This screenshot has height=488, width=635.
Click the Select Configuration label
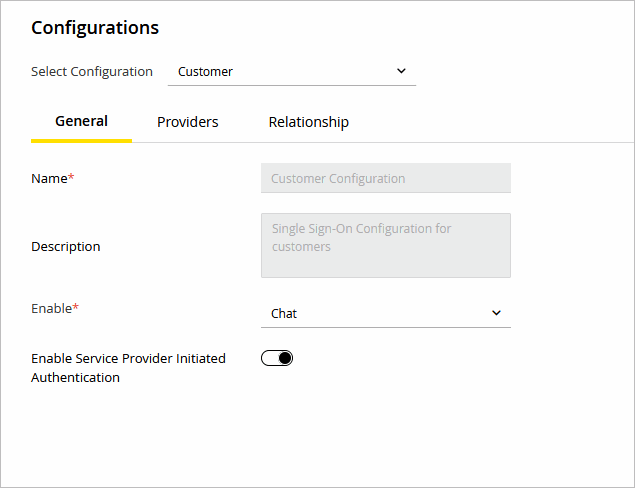pos(92,72)
